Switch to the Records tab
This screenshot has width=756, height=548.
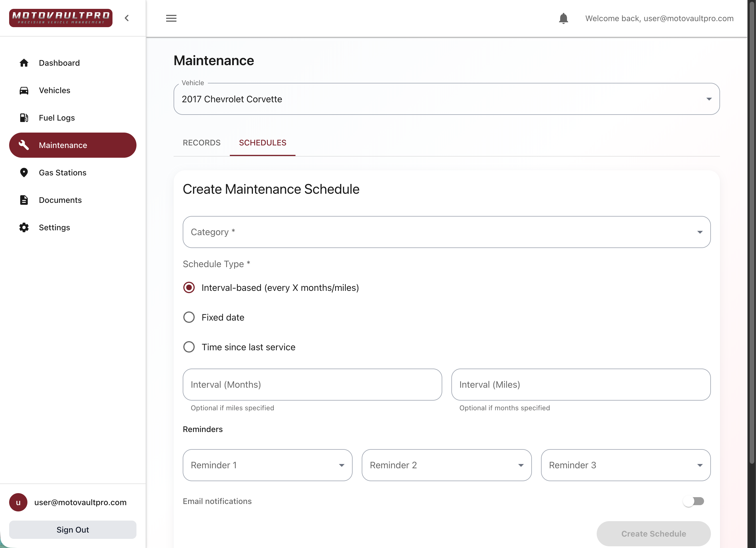tap(201, 143)
